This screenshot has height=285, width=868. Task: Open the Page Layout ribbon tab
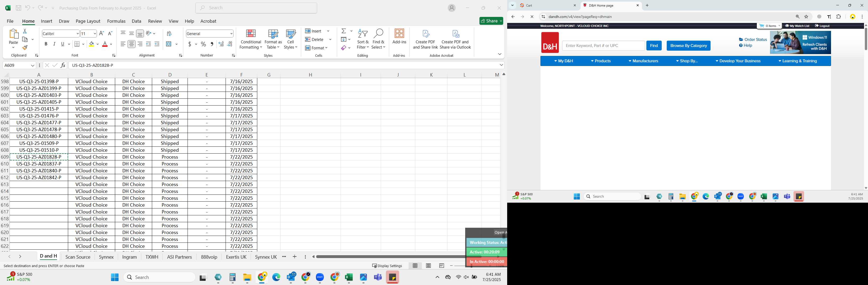click(88, 21)
